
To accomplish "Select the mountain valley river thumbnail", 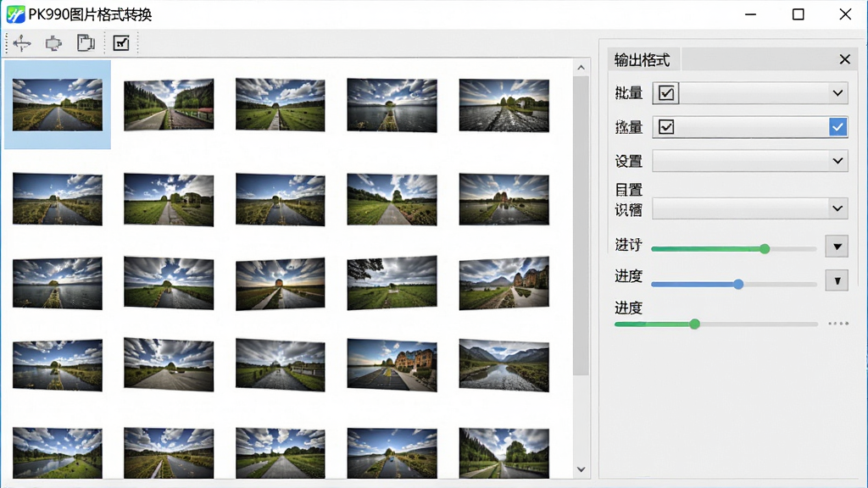I will click(x=504, y=366).
